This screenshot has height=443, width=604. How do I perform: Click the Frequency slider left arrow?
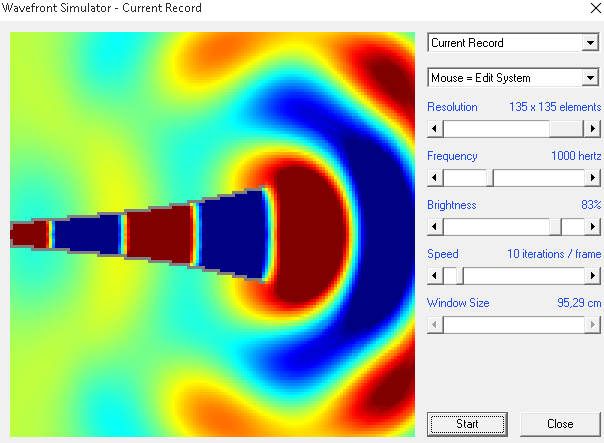435,178
